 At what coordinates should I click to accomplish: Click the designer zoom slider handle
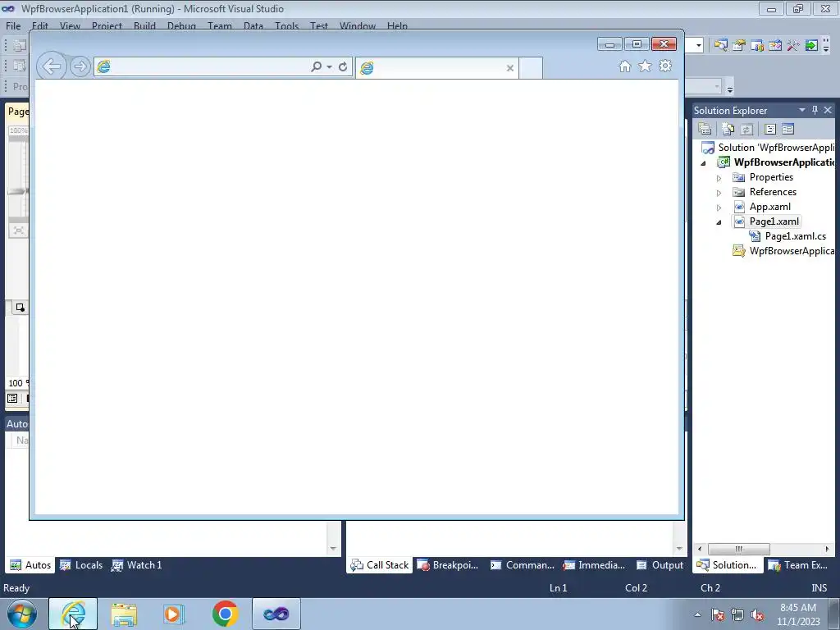[18, 191]
